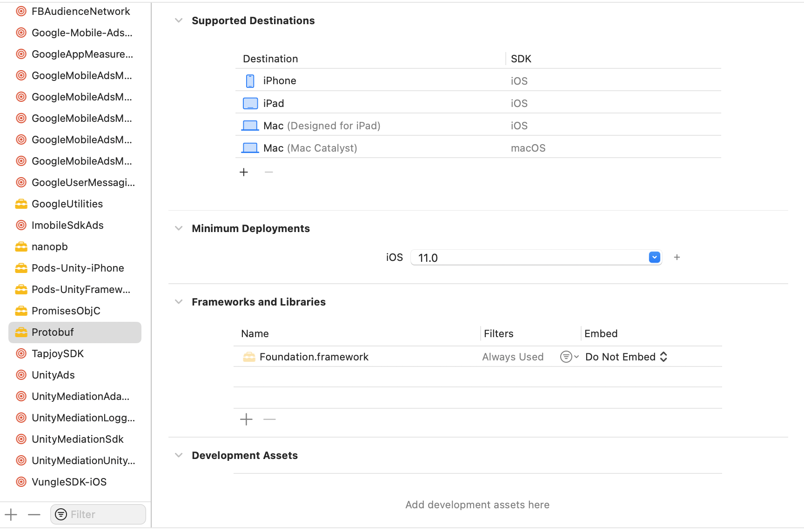This screenshot has width=804, height=532.
Task: Collapse the Supported Destinations section
Action: pos(179,20)
